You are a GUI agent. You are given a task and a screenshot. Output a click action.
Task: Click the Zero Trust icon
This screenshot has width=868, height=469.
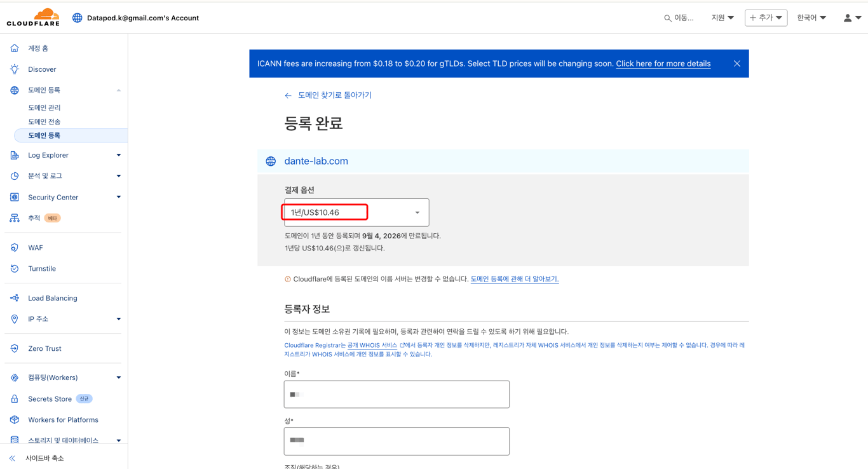(15, 348)
